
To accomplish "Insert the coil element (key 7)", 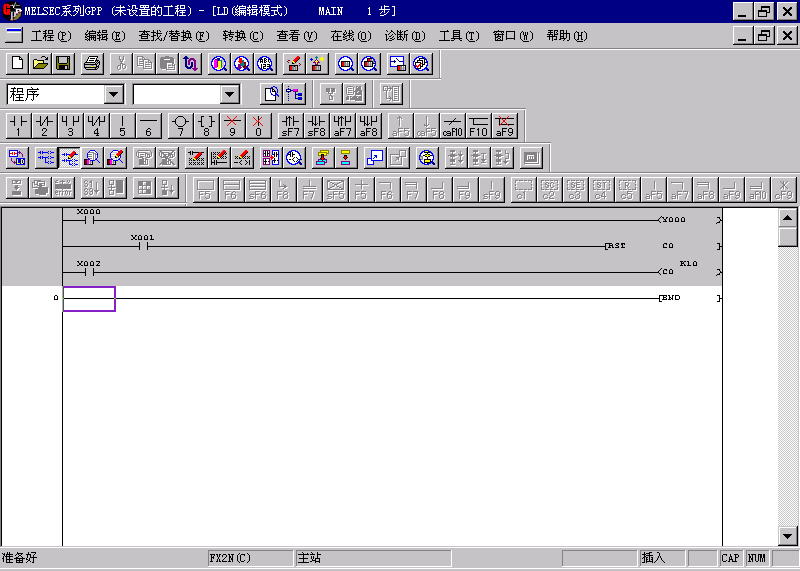I will (x=180, y=125).
